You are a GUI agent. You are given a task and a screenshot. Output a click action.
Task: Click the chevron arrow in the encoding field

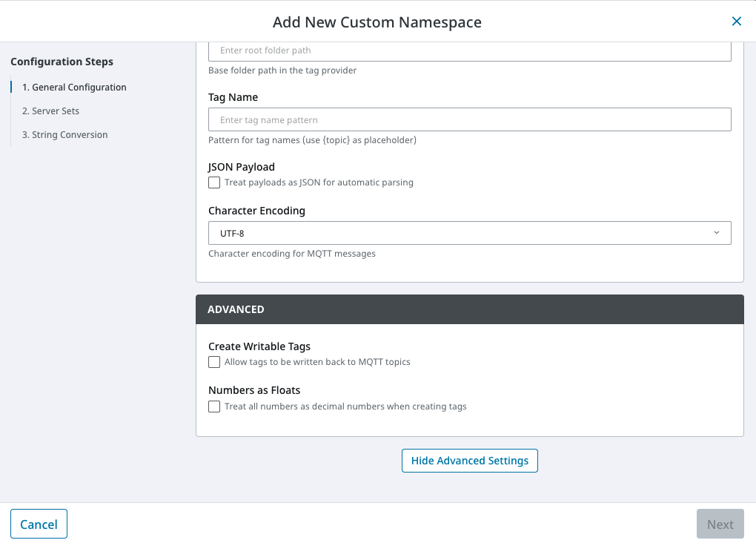[x=716, y=233]
